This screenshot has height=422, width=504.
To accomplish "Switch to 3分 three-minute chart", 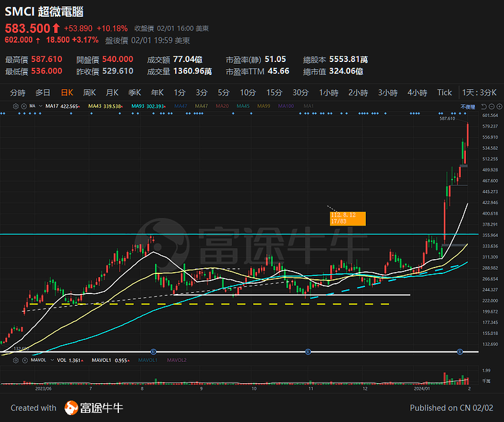I will tap(202, 93).
